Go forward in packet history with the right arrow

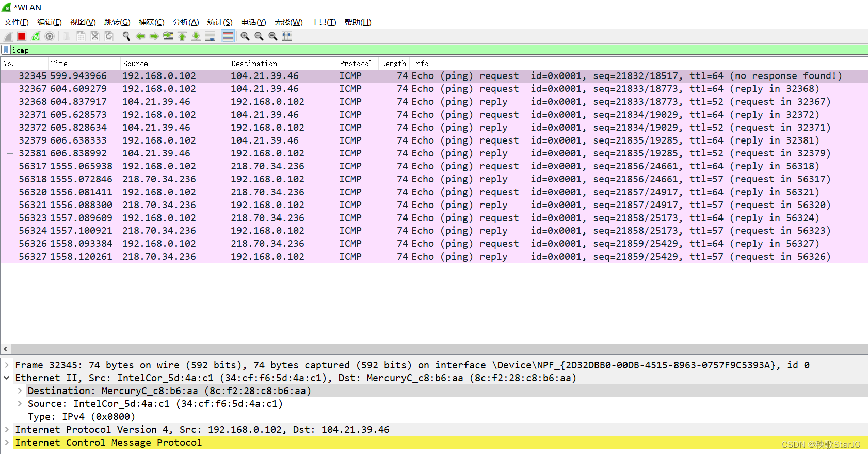[154, 36]
